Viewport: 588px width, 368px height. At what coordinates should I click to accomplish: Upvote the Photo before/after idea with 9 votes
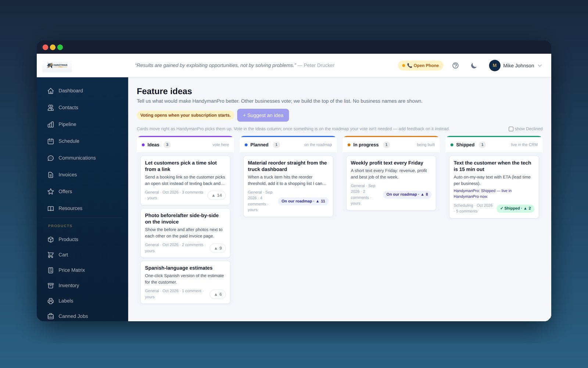click(x=218, y=248)
